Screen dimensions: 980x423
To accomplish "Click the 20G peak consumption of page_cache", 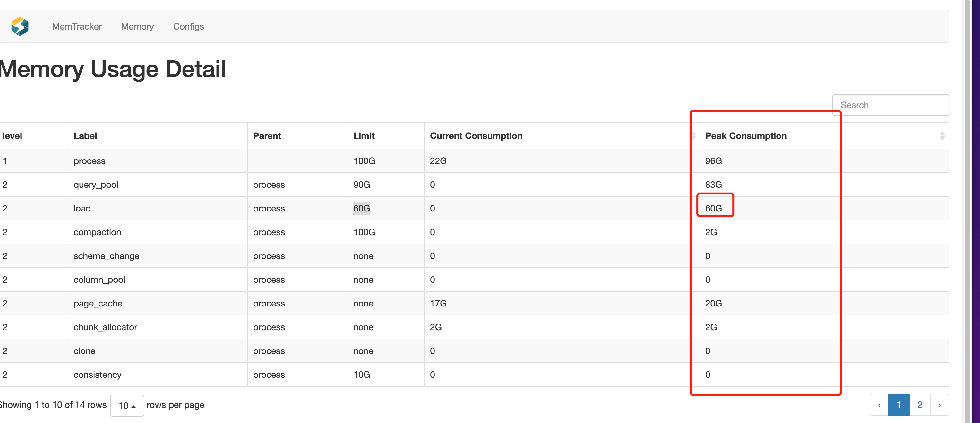I will tap(713, 304).
